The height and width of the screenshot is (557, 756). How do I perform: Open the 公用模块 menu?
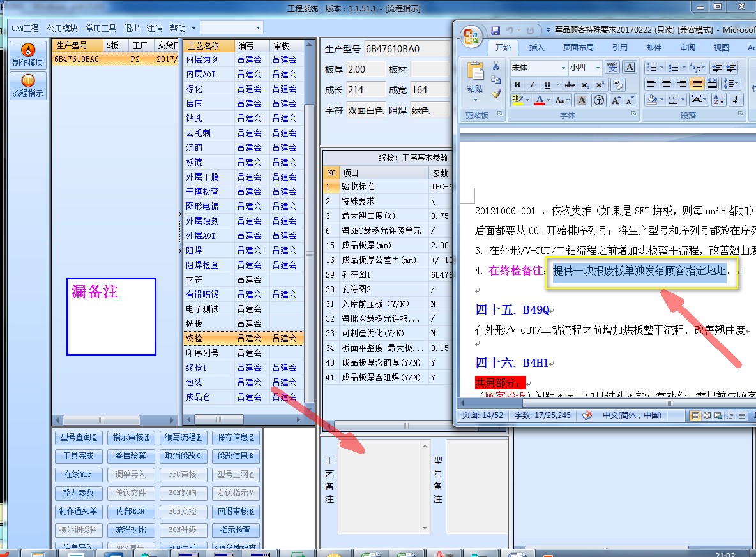(62, 28)
